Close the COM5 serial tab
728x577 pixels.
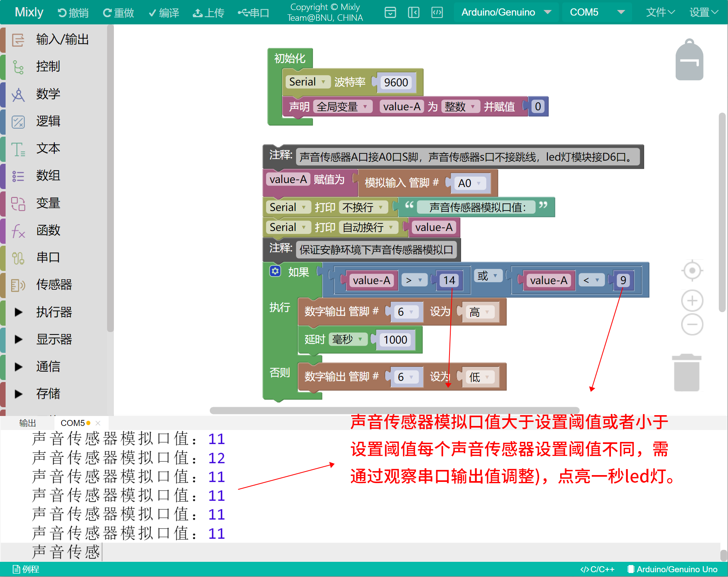coord(98,423)
